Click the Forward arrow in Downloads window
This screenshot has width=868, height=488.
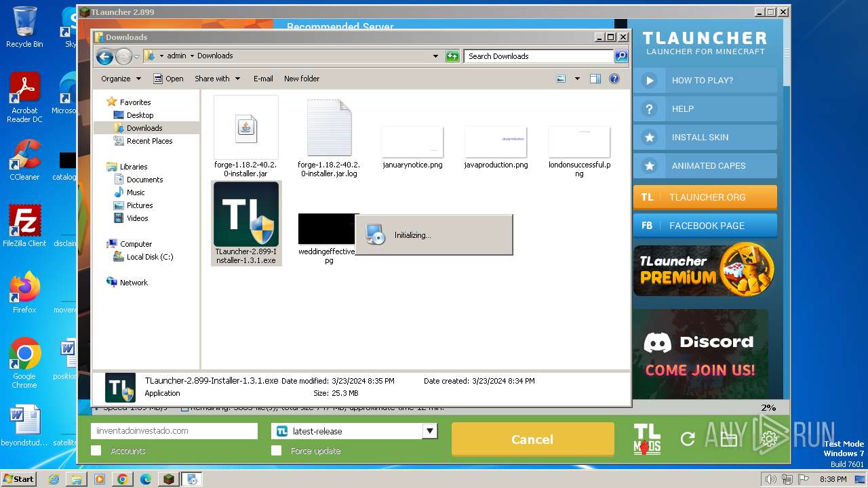[x=123, y=56]
